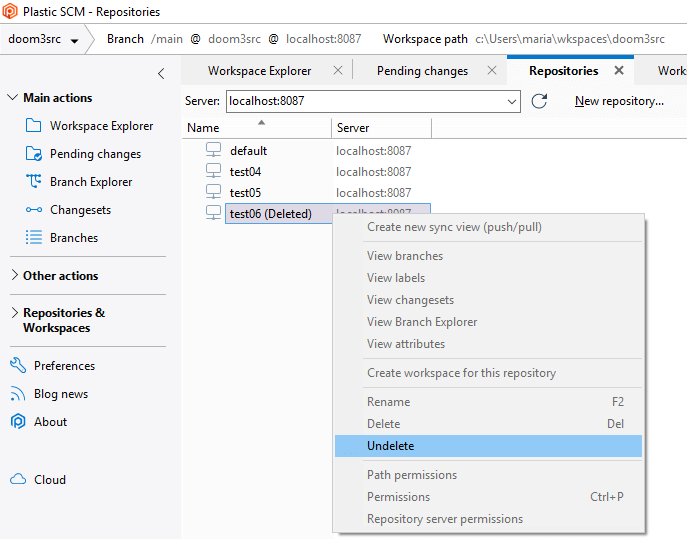687x539 pixels.
Task: Click the Preferences wrench icon
Action: [18, 365]
